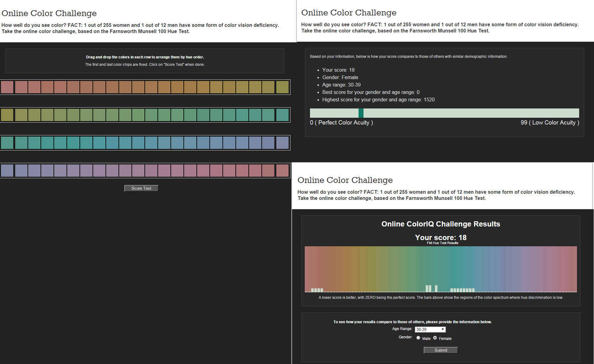Click the 'Your score: 18' results heading
This screenshot has width=594, height=364.
click(x=440, y=237)
